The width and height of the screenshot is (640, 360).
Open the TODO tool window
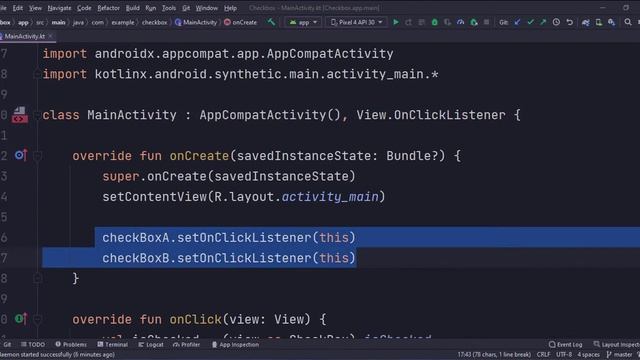(x=33, y=344)
